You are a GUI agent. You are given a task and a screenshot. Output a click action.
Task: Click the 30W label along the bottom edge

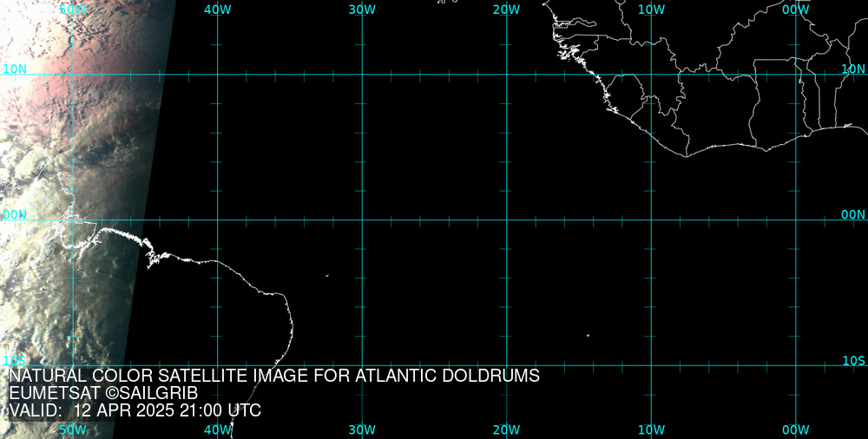[362, 430]
